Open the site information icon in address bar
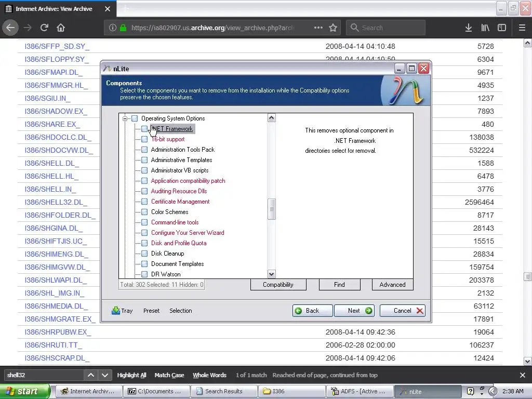Screen dimensions: 532x399 tap(113, 28)
